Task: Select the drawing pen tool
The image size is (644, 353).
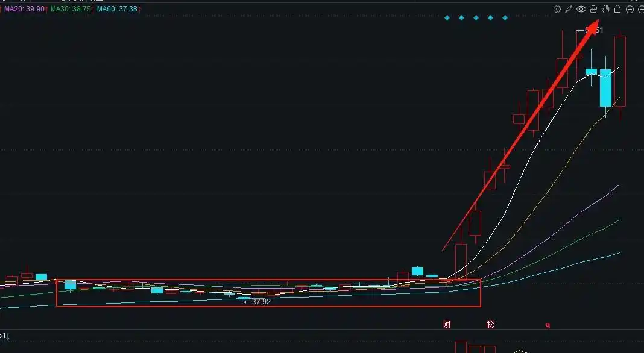Action: coord(569,9)
